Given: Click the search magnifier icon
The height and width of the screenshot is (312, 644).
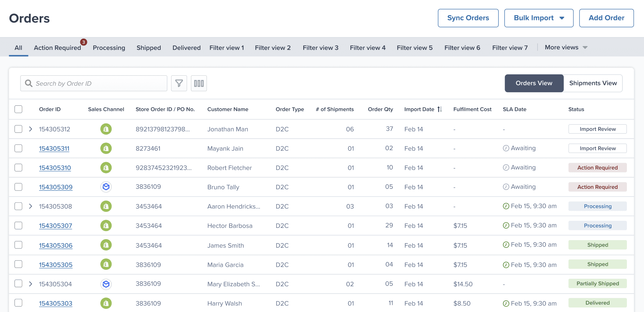Looking at the screenshot, I should pyautogui.click(x=29, y=83).
